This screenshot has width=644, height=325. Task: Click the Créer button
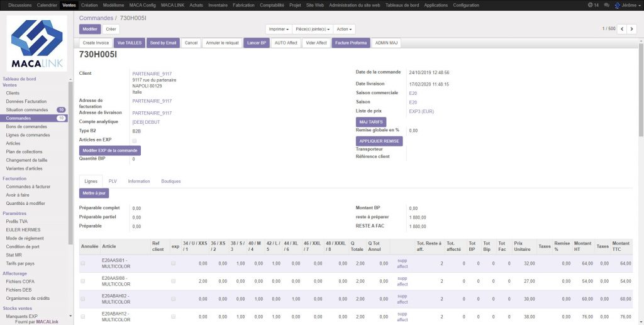click(111, 29)
